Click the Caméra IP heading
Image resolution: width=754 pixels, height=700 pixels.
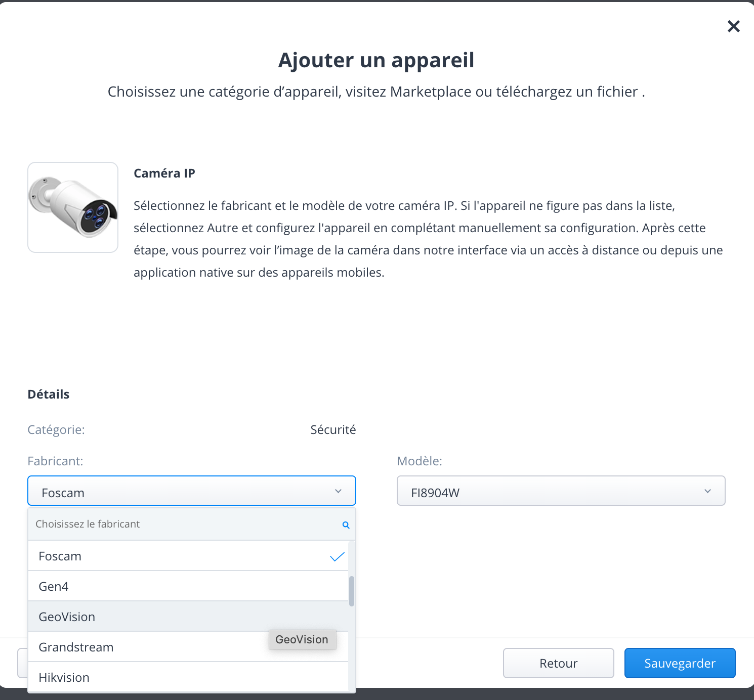point(164,173)
